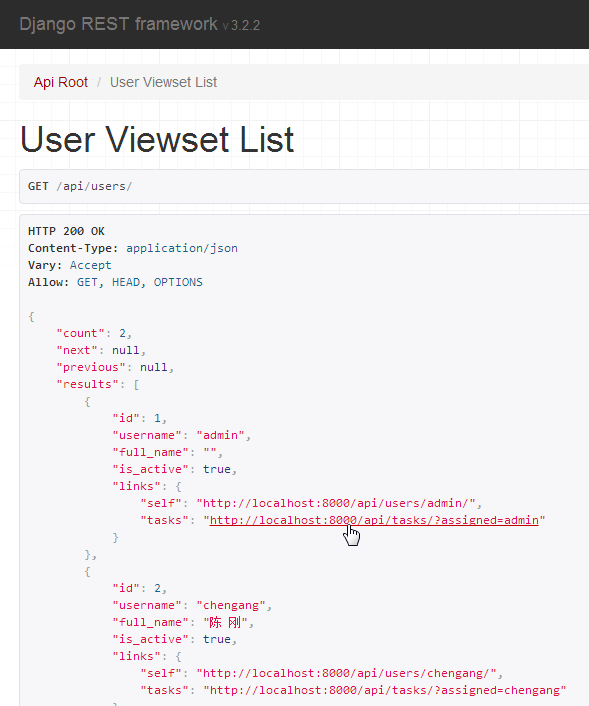Select User Viewset List breadcrumb item
589x706 pixels.
click(163, 82)
